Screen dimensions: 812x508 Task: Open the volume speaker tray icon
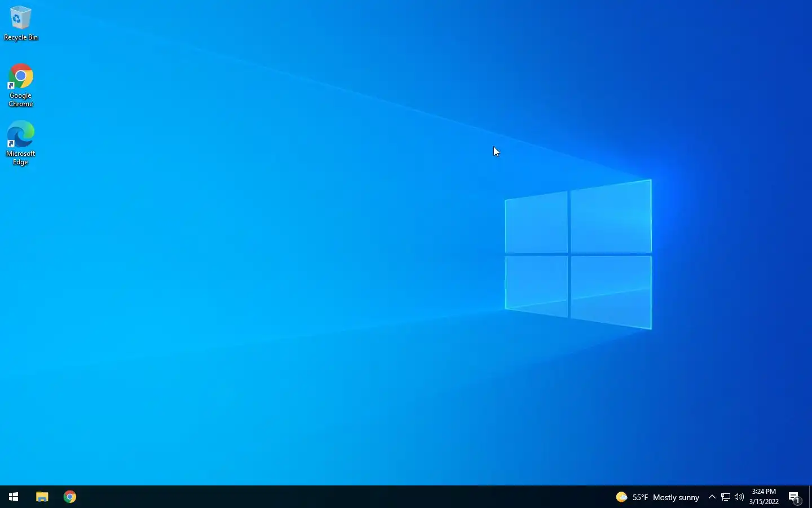click(739, 497)
